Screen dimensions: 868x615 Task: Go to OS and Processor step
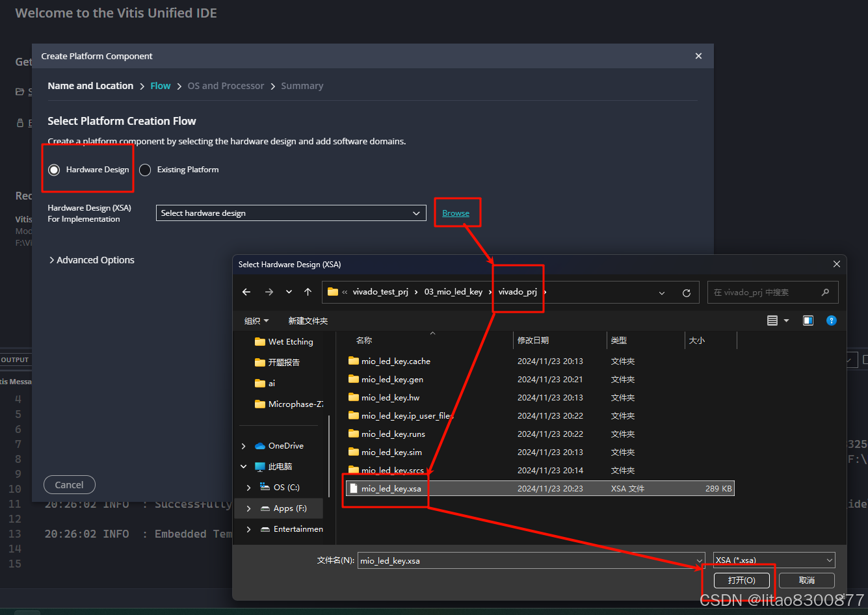226,86
